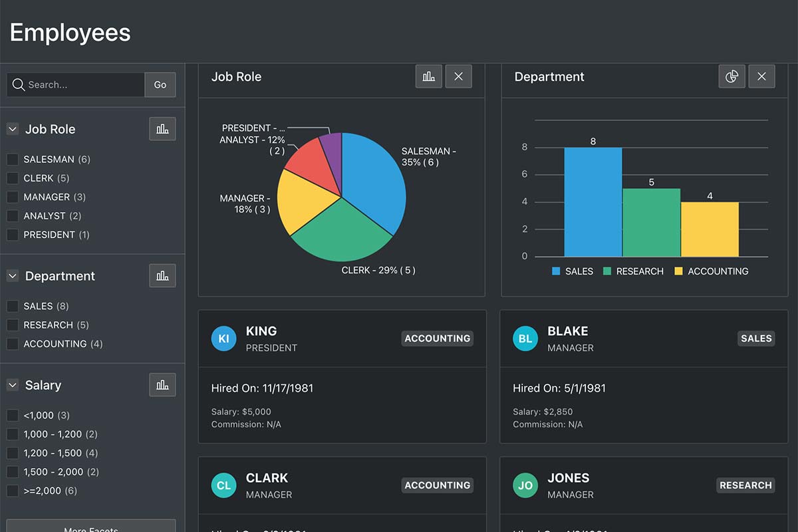
Task: Click the chart icon beside Department facet
Action: (x=162, y=275)
